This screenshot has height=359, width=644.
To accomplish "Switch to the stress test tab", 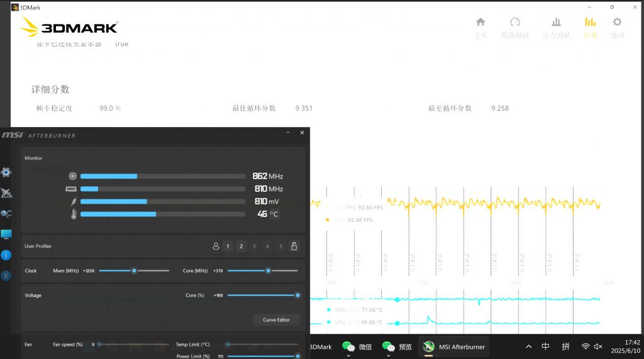I will point(556,27).
